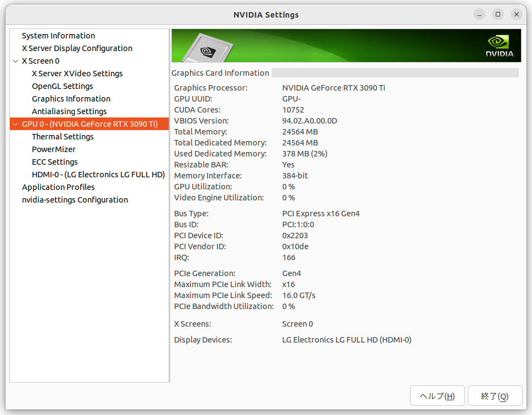Click Graphics Card Information heading
The width and height of the screenshot is (532, 415).
point(220,73)
